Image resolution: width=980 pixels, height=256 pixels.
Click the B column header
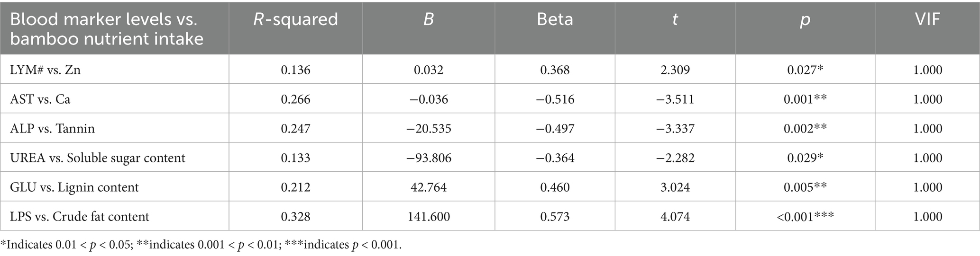(429, 20)
